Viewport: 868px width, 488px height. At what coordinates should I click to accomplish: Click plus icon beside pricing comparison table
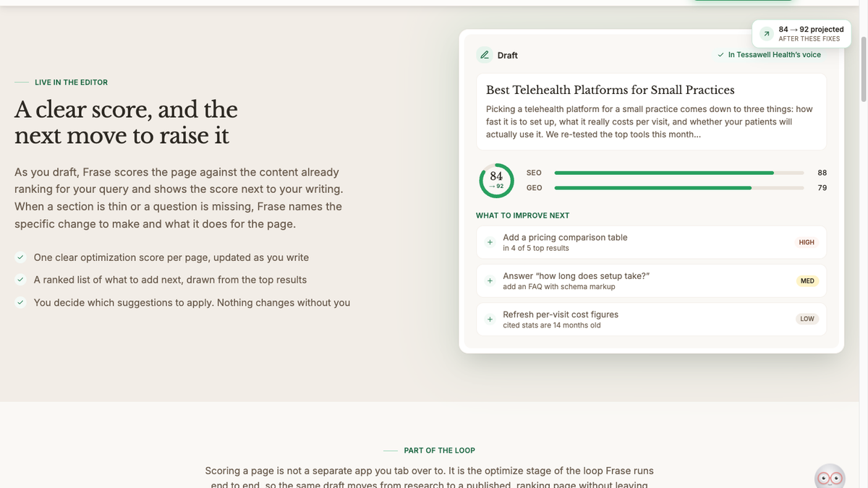(x=490, y=242)
